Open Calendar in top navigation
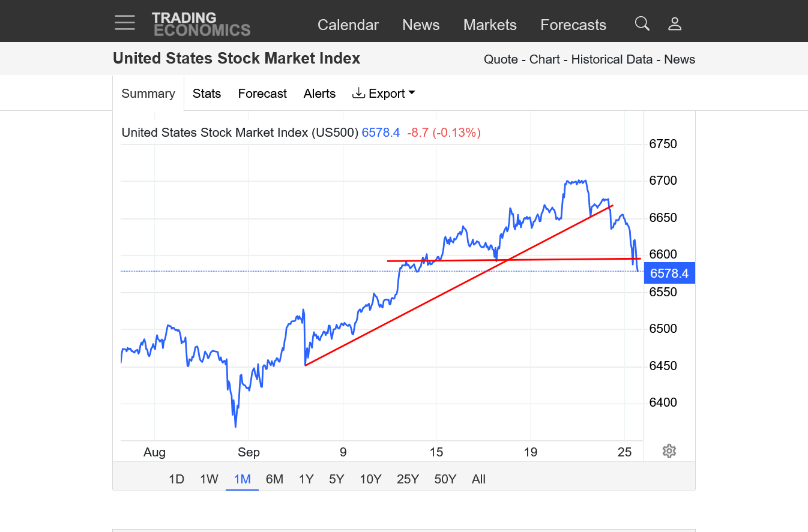808x532 pixels. pos(348,25)
